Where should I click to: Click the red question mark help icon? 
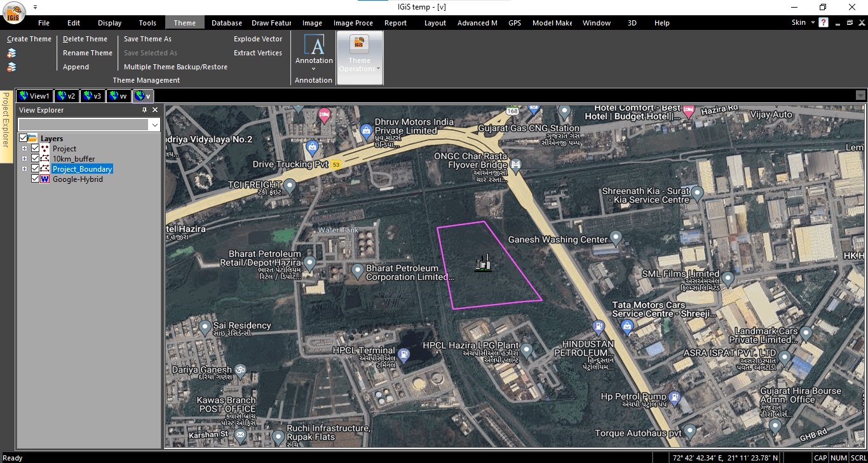[x=824, y=22]
